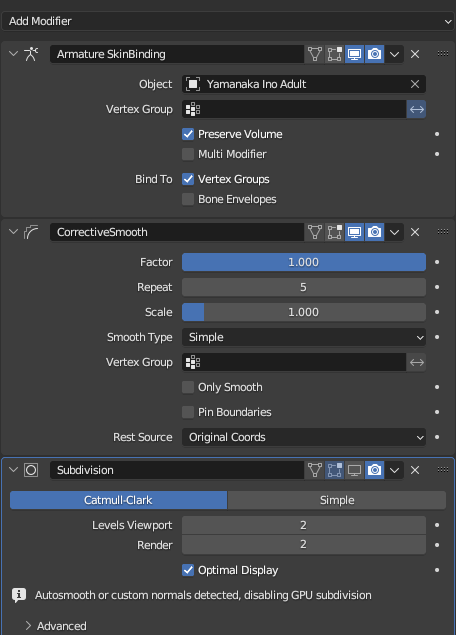
Task: Uncheck Preserve Volume checkbox
Action: pos(188,134)
